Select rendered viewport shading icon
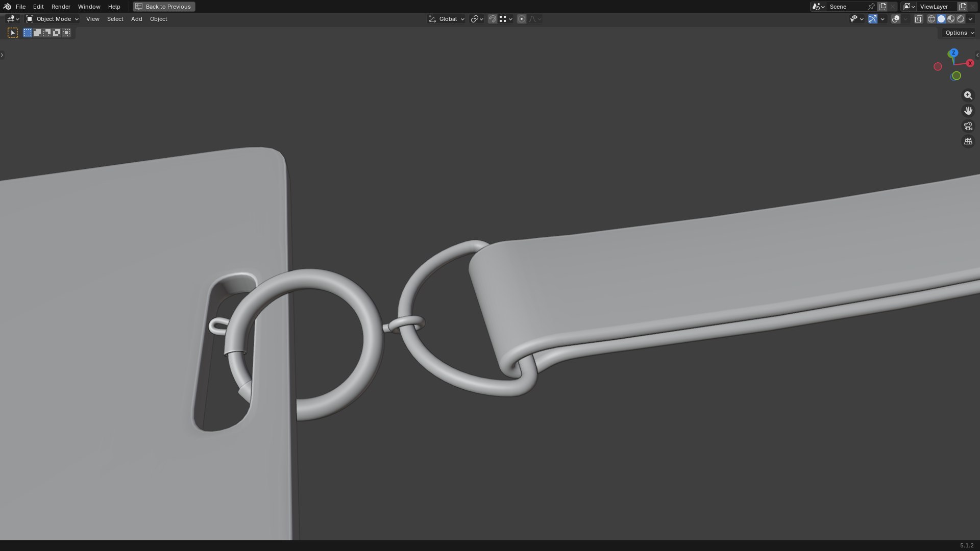 961,19
